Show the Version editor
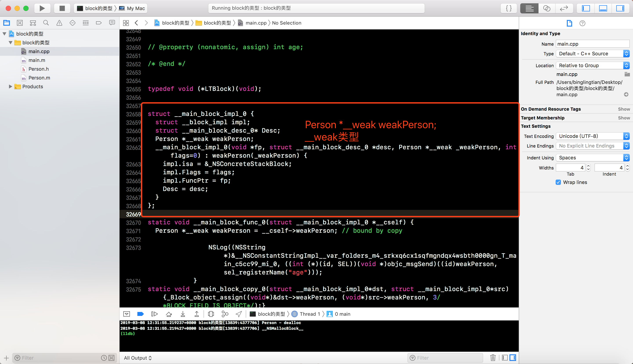 [x=564, y=8]
